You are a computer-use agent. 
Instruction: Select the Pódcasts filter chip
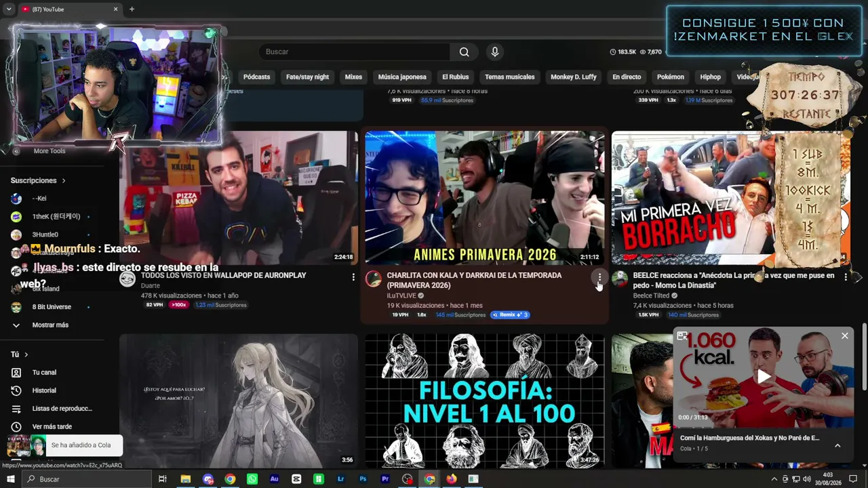point(256,77)
